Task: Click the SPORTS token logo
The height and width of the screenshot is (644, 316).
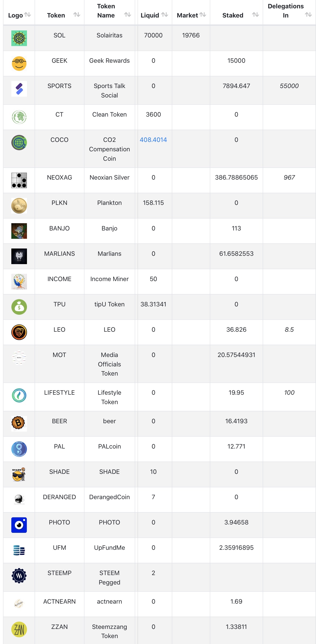Action: (19, 89)
